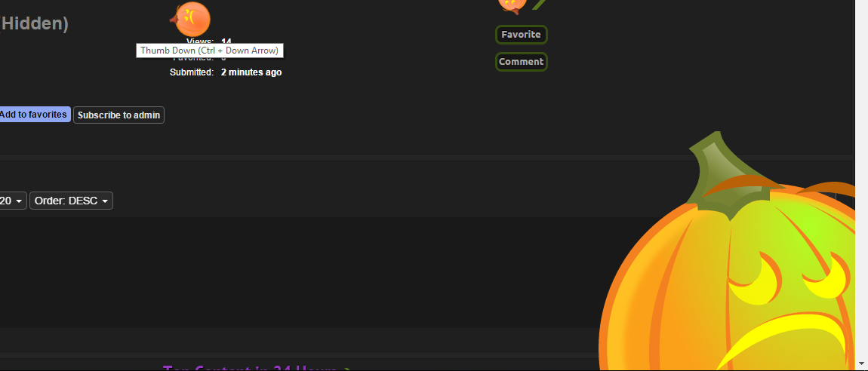Click the scrollbar up arrow

point(861,5)
